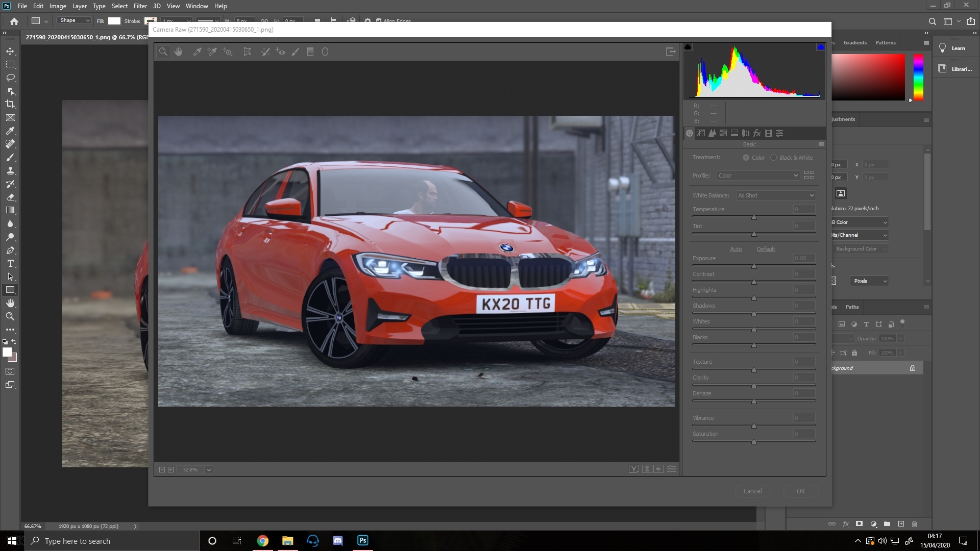Select the Red Eye Removal tool

click(280, 52)
